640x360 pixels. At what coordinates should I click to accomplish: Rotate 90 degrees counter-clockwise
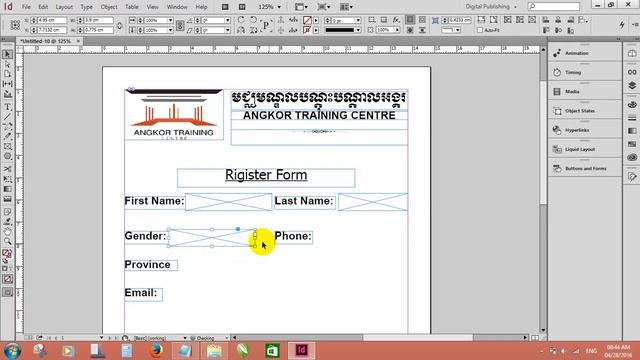(x=253, y=20)
